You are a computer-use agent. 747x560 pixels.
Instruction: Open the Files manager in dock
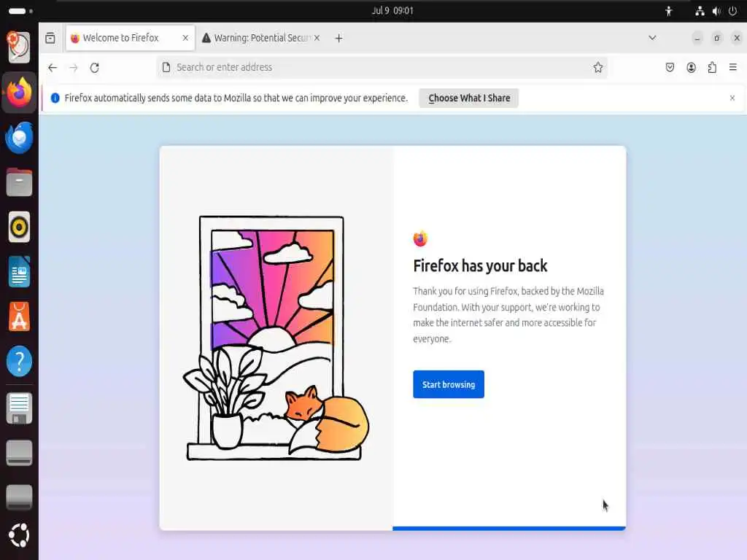[x=19, y=182]
